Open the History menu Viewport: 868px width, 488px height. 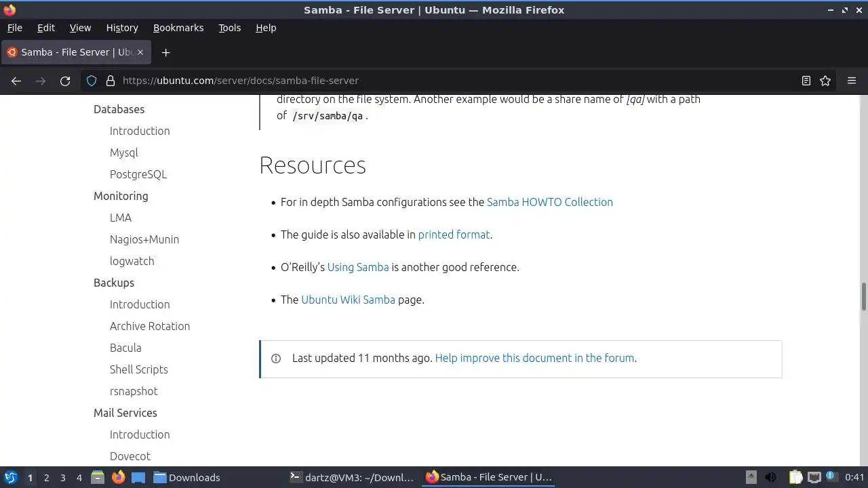pos(122,28)
